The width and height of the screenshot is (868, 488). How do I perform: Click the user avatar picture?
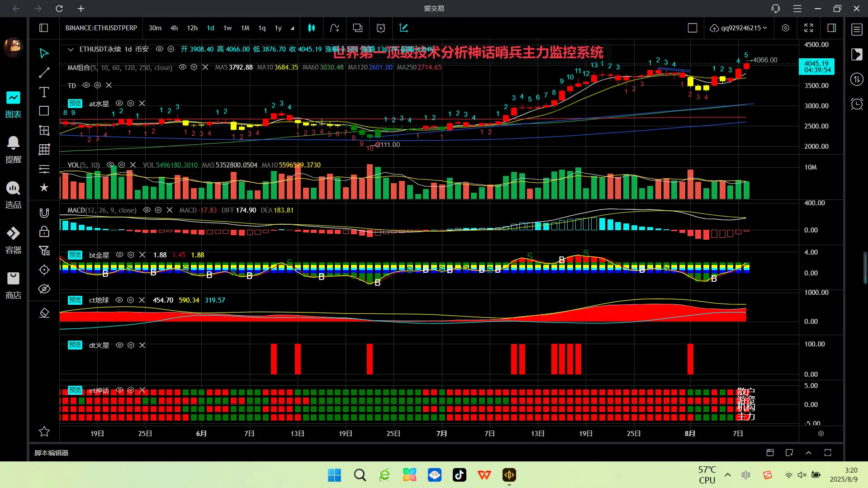coord(13,47)
